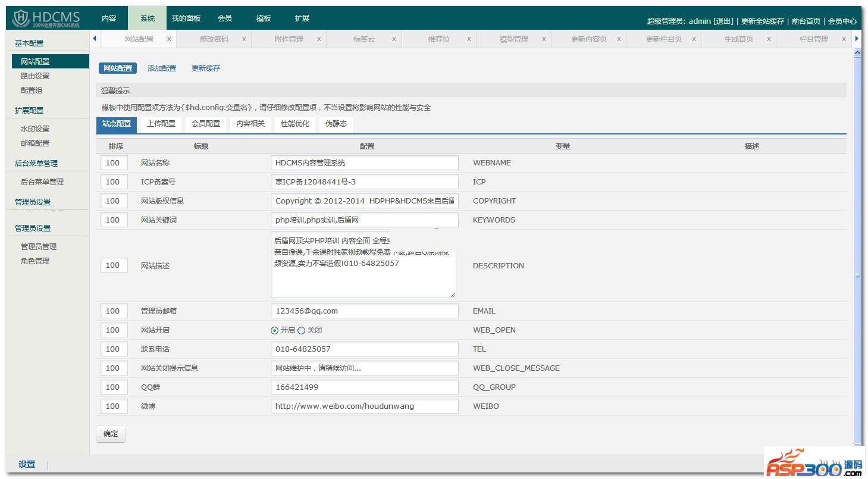868x479 pixels.
Task: Close the 标签云 tab
Action: pos(394,39)
